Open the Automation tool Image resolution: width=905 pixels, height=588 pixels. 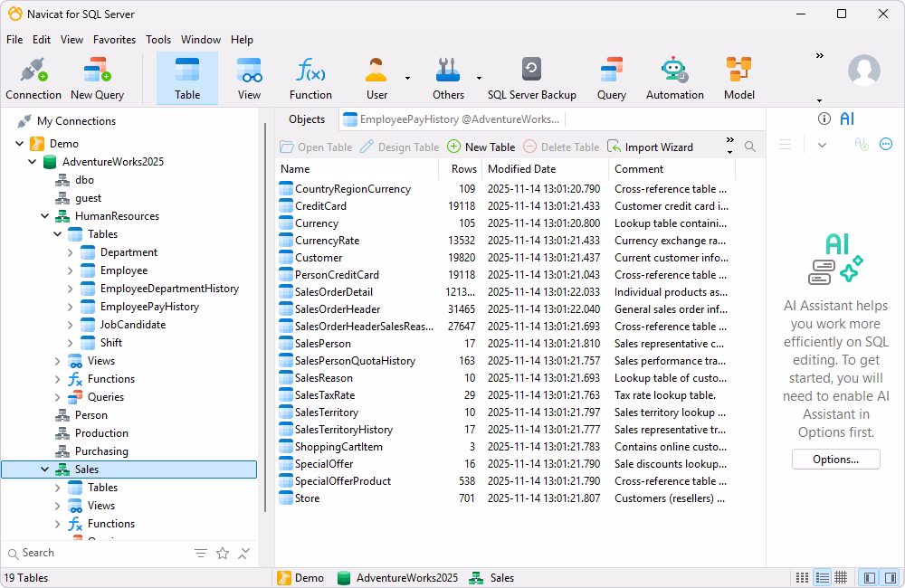click(x=675, y=79)
